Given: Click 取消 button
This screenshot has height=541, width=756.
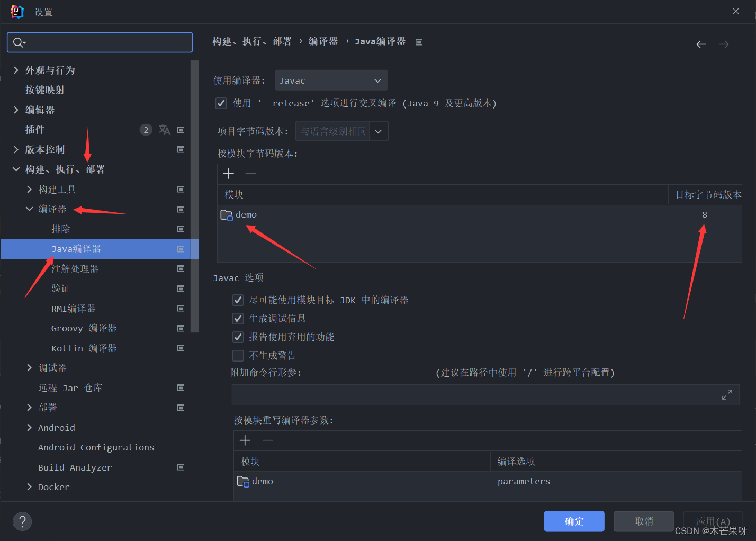Looking at the screenshot, I should coord(644,521).
